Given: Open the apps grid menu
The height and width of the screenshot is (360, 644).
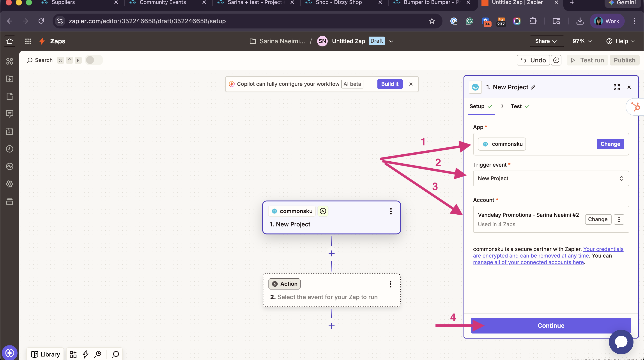Looking at the screenshot, I should coord(28,41).
